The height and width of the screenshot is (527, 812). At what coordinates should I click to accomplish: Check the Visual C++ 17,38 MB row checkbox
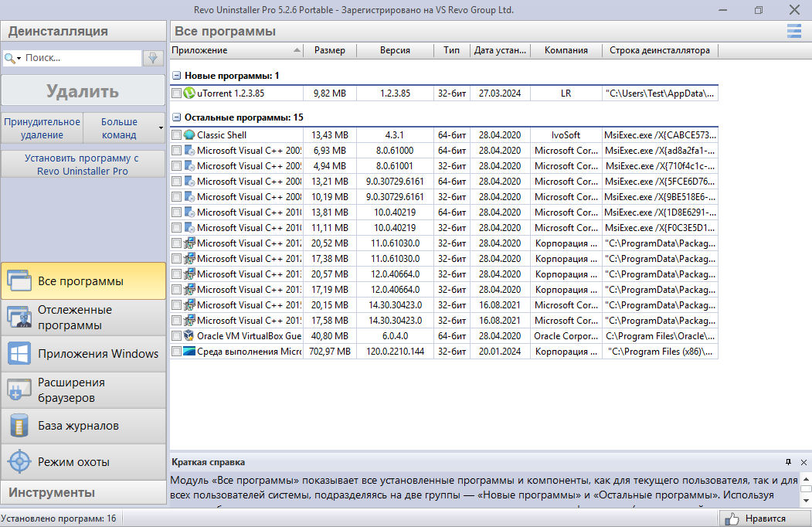(x=177, y=259)
